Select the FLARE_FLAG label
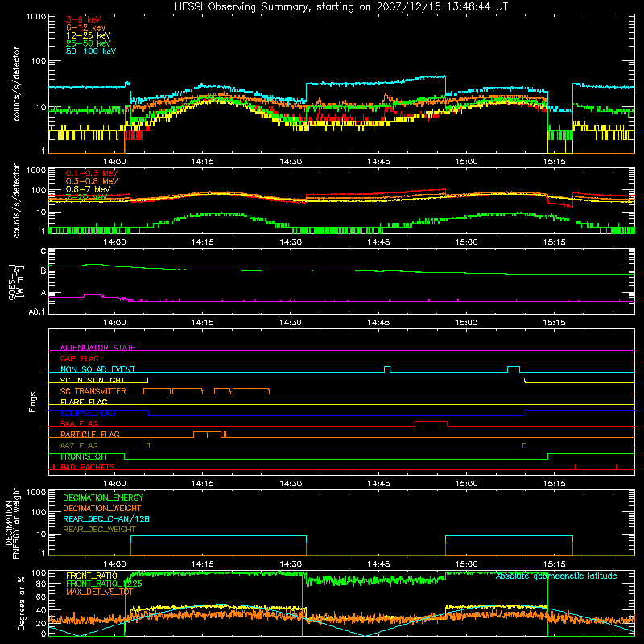644x644 pixels. click(x=84, y=402)
